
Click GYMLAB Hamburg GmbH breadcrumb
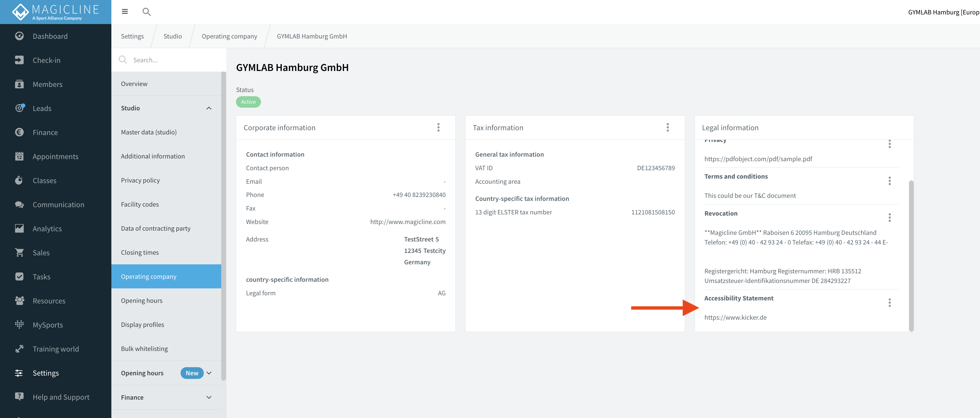click(x=312, y=36)
